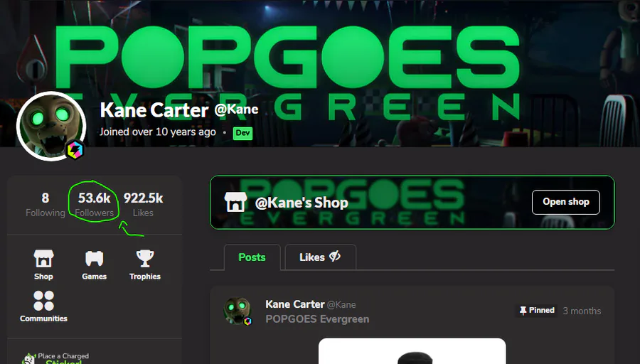Click the hidden-eye icon on Likes tab

coord(335,257)
